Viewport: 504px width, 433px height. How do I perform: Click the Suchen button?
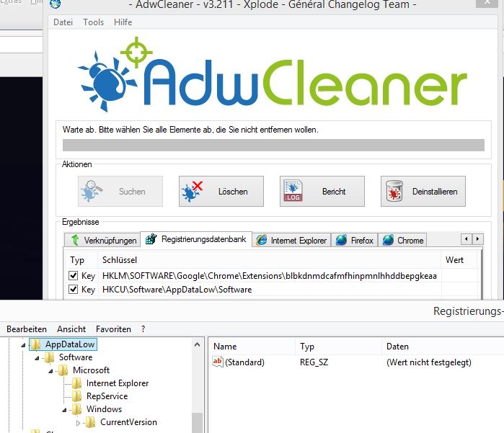(120, 191)
